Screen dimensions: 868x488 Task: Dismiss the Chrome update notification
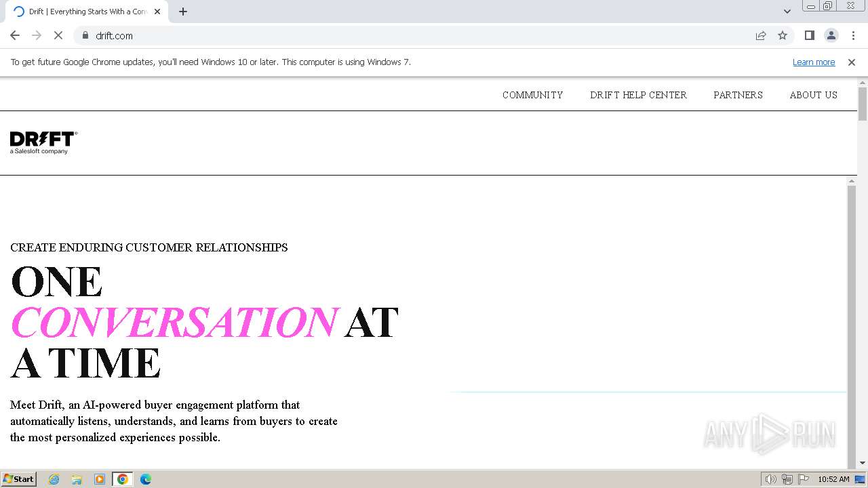[x=852, y=62]
